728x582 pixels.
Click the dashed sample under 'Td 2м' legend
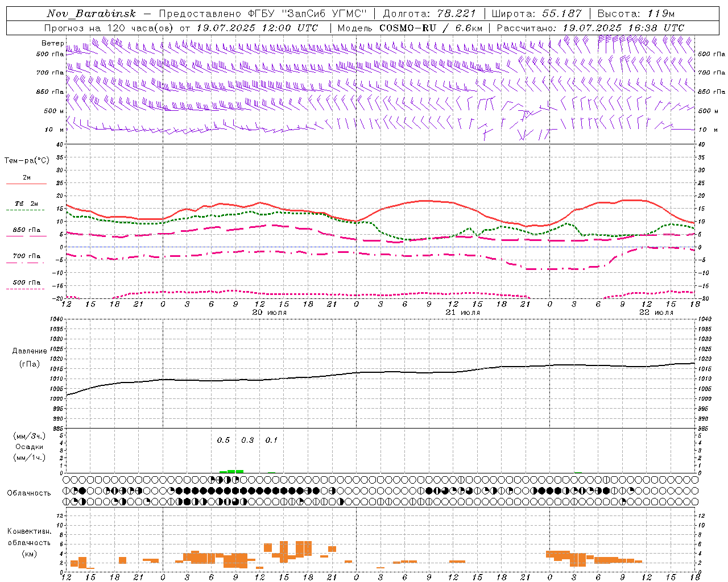point(26,210)
